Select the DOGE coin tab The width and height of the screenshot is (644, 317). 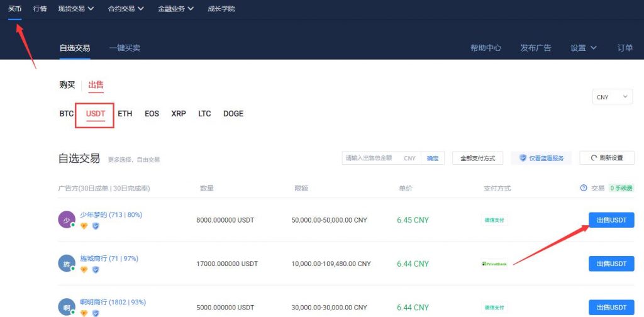pos(233,114)
